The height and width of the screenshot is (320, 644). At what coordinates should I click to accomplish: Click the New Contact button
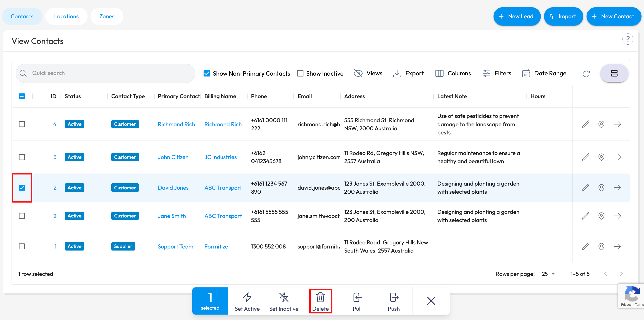tap(613, 17)
